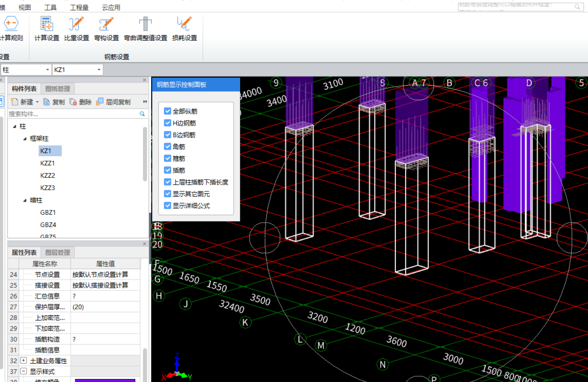
Task: Collapse the 框架柱 tree node
Action: [x=25, y=139]
